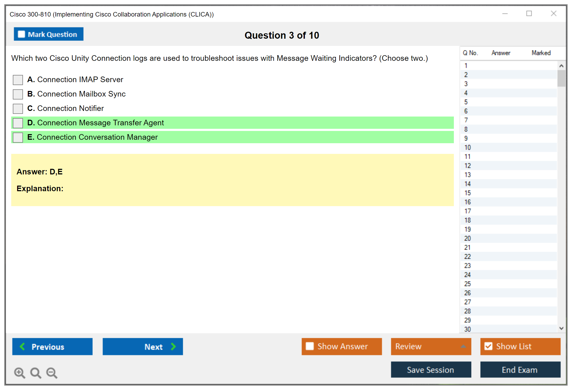Toggle the Show Answer checkbox
Screen dimensions: 574x392
[x=310, y=346]
